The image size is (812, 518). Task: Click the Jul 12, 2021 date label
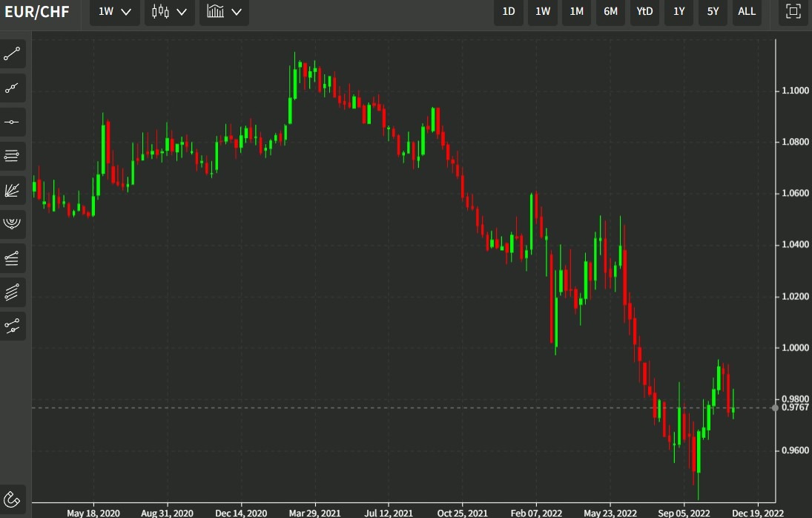[x=389, y=513]
